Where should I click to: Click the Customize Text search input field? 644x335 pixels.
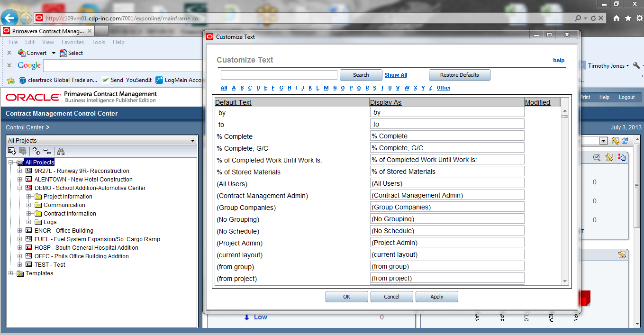pyautogui.click(x=279, y=75)
